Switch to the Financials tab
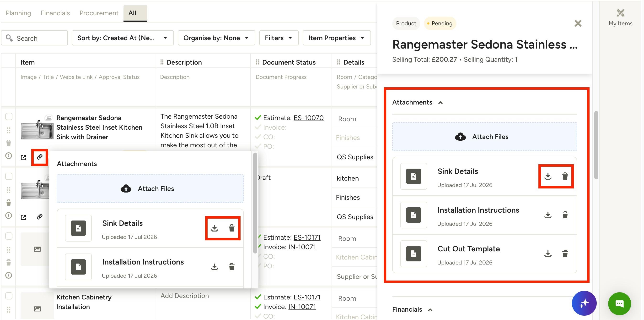This screenshot has width=644, height=320. click(55, 13)
